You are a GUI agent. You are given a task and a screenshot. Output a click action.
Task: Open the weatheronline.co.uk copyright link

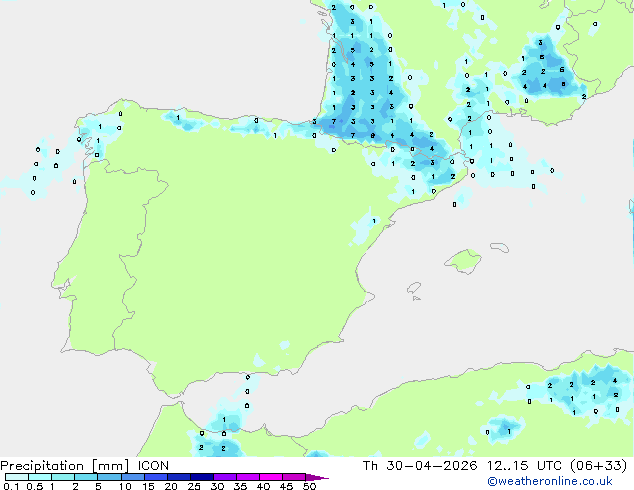[x=550, y=481]
